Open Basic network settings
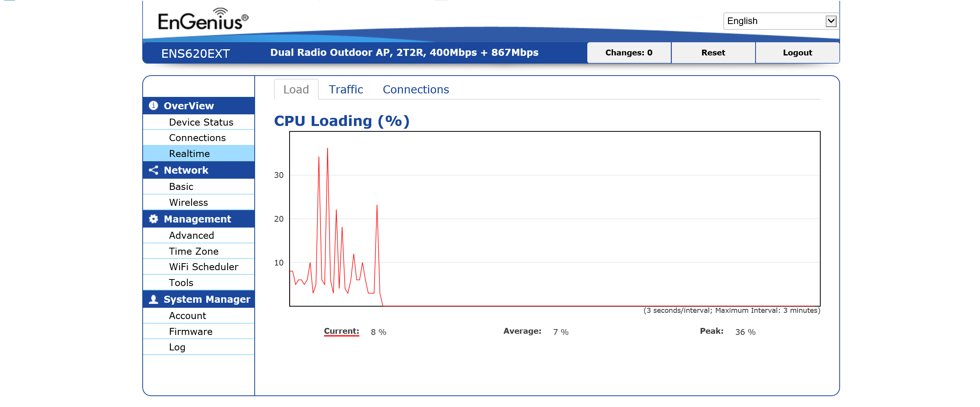980x407 pixels. coord(199,186)
